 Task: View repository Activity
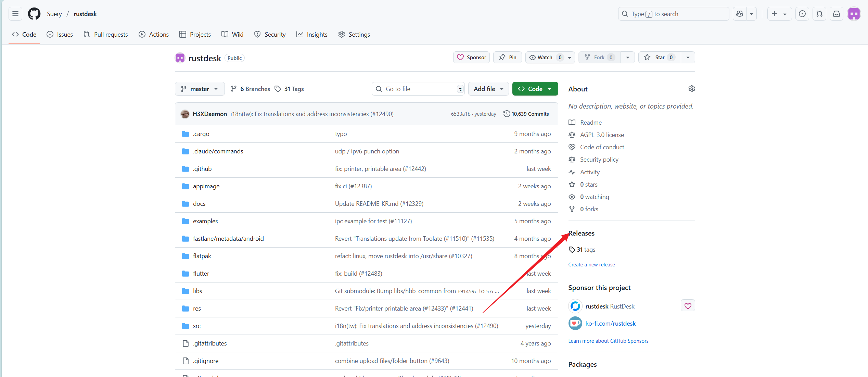(584, 172)
